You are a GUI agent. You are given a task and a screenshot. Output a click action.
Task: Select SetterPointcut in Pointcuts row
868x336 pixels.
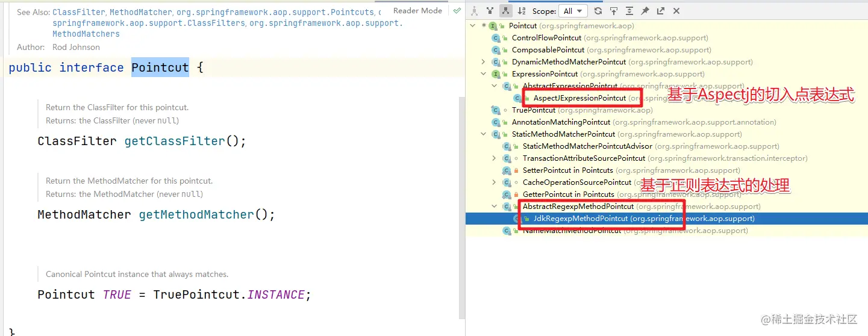tap(667, 170)
